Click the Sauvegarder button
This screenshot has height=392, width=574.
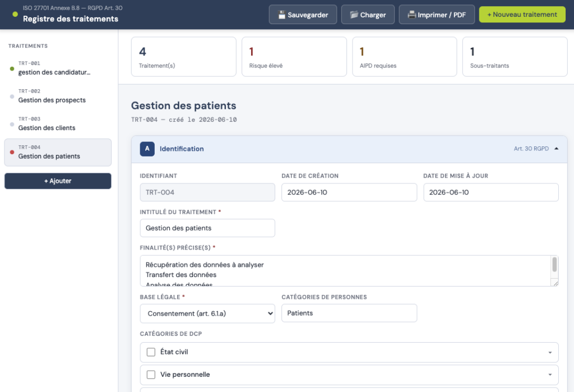(x=303, y=15)
